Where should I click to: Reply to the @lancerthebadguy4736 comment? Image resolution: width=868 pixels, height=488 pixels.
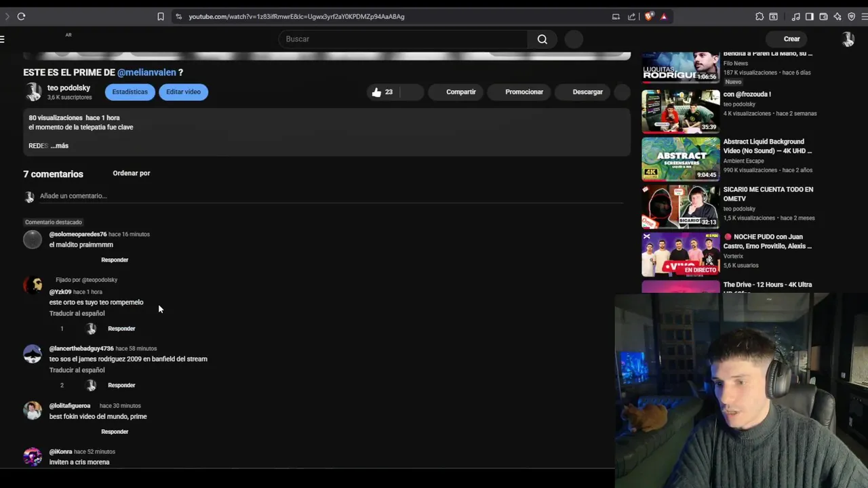tap(121, 386)
